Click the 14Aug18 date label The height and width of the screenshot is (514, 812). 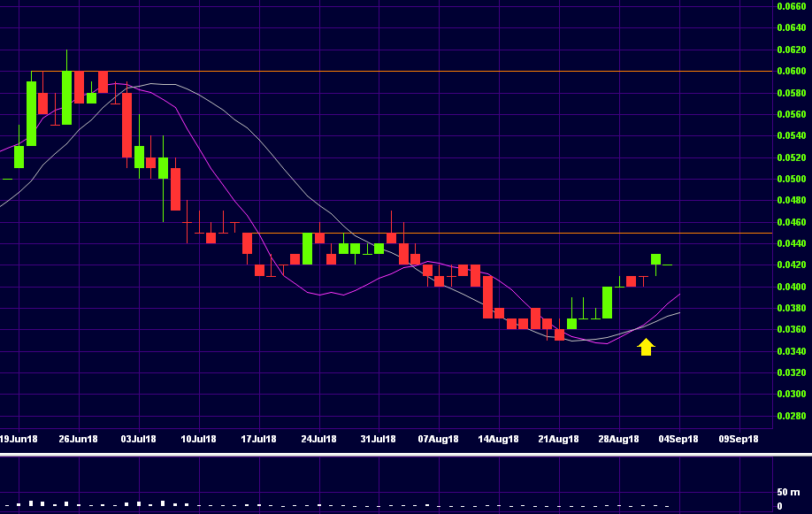498,439
